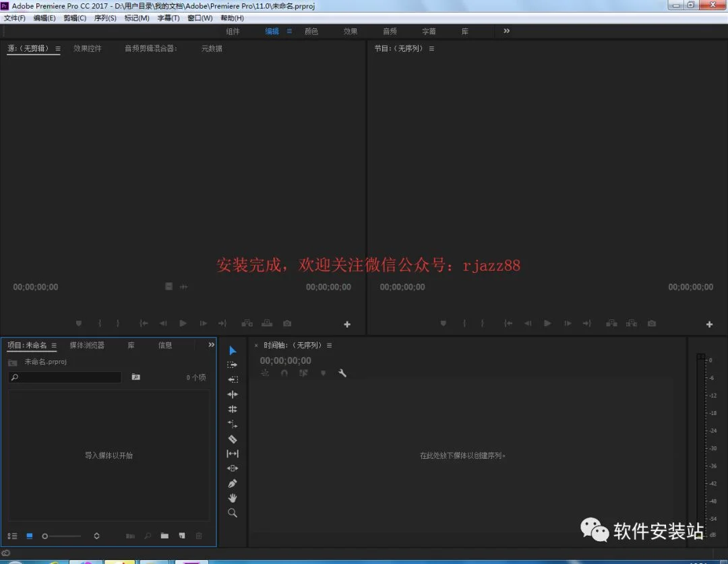The height and width of the screenshot is (564, 728).
Task: Open Timeline panel menu
Action: [329, 346]
